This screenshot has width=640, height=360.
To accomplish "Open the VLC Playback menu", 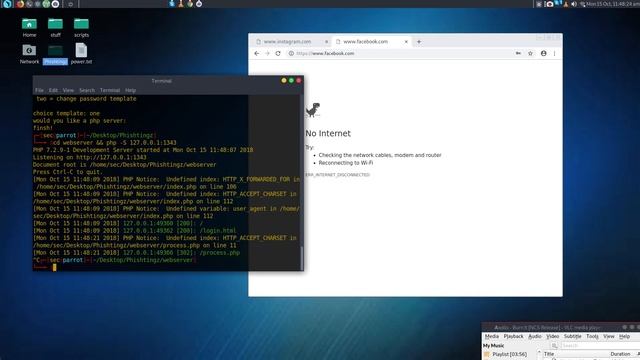I will tap(513, 336).
